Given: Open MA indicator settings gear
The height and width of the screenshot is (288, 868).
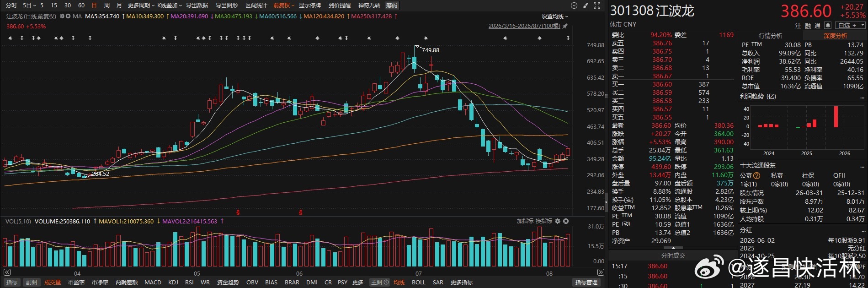Looking at the screenshot, I should coord(62,16).
